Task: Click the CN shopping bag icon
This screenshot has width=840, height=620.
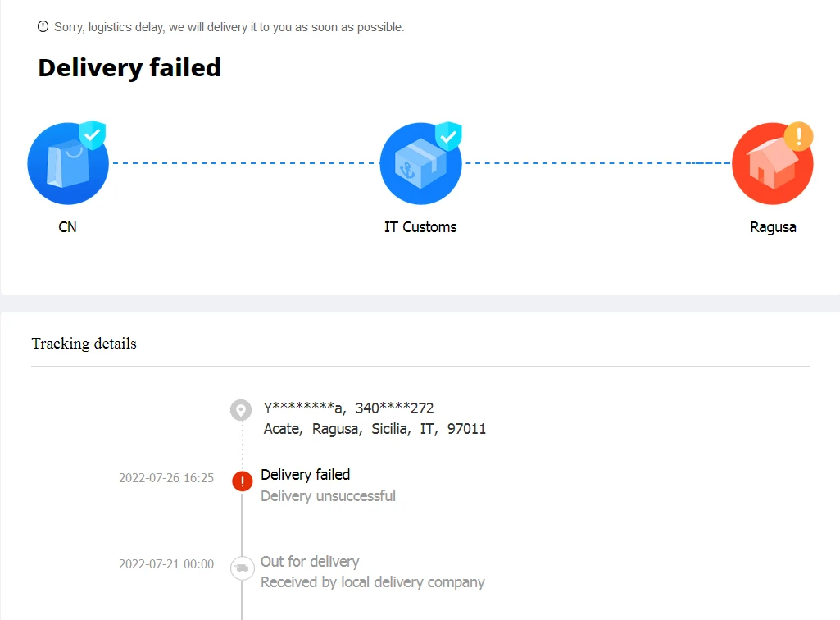Action: coord(67,164)
